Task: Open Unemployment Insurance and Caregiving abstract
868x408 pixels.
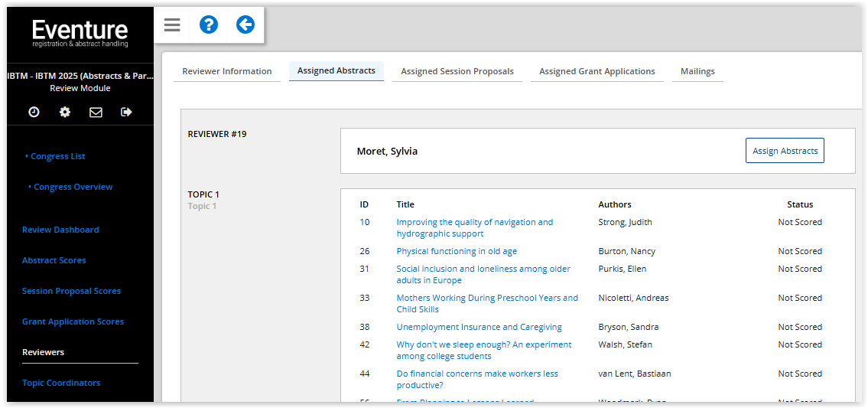Action: [479, 327]
